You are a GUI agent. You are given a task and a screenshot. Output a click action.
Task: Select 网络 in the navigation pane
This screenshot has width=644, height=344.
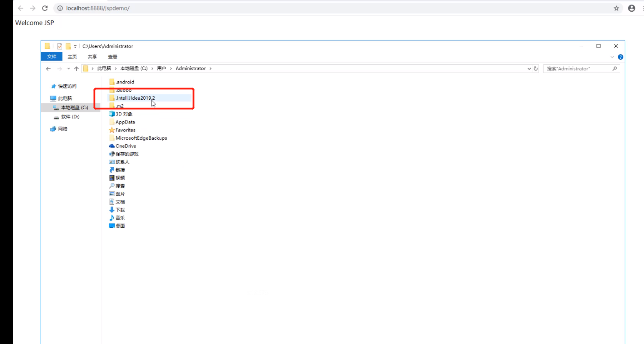tap(62, 129)
